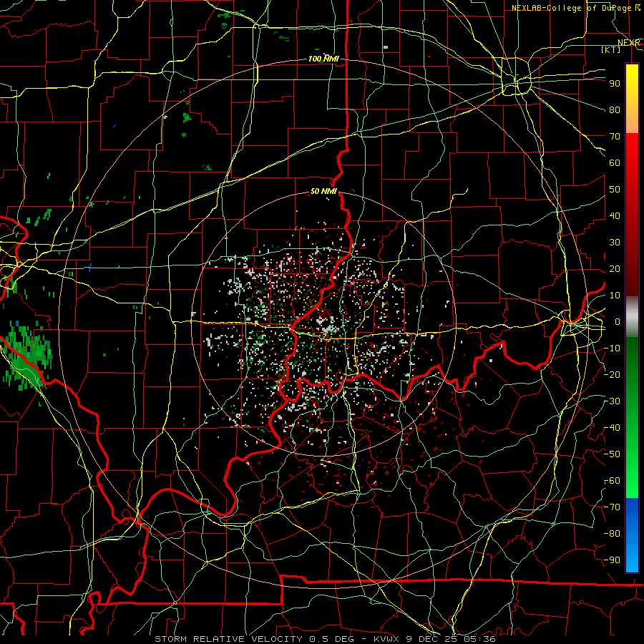Select the [KT] units label
This screenshot has height=644, width=644.
click(x=611, y=50)
